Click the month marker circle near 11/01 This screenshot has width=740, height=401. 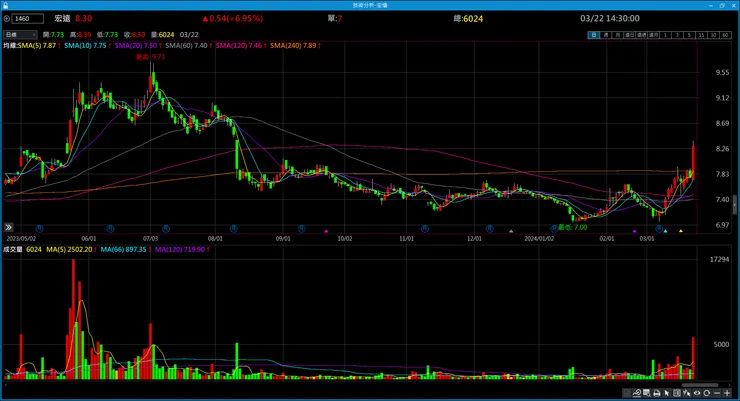[425, 228]
